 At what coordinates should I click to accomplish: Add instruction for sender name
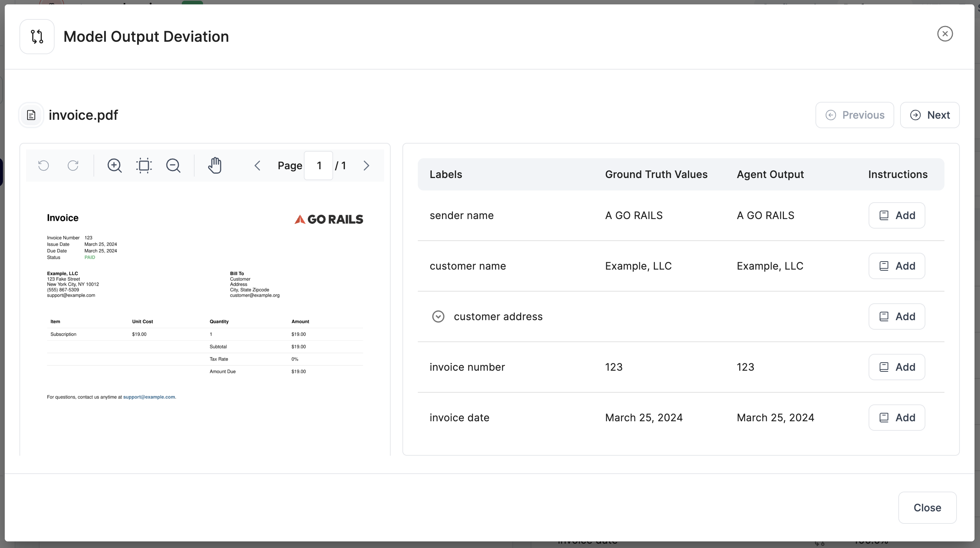897,216
